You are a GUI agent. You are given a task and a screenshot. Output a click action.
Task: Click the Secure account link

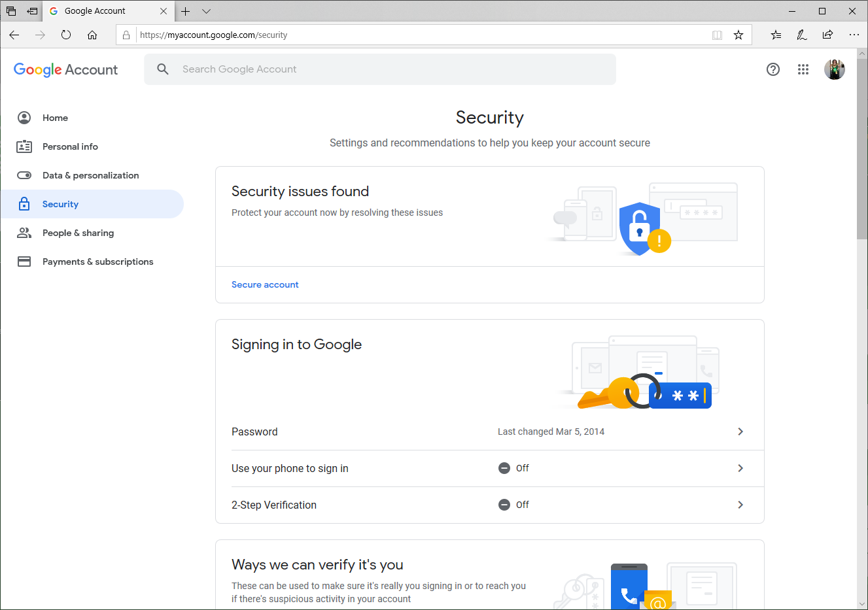pyautogui.click(x=265, y=284)
